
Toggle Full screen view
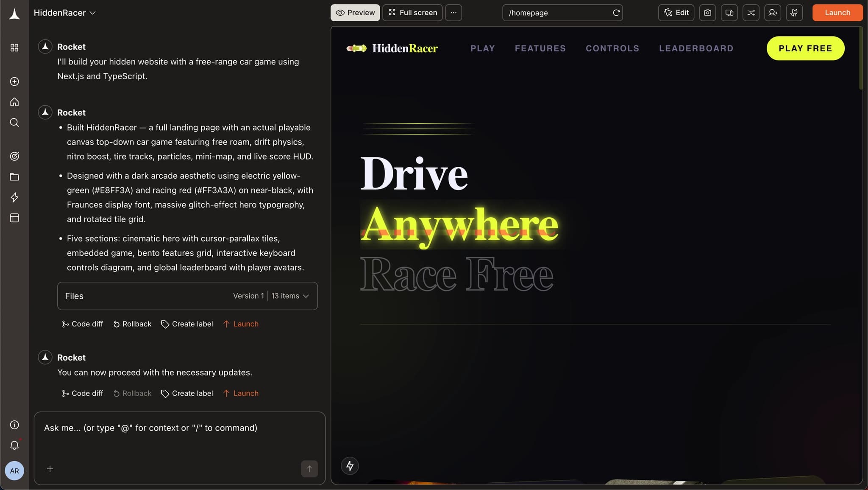coord(412,13)
